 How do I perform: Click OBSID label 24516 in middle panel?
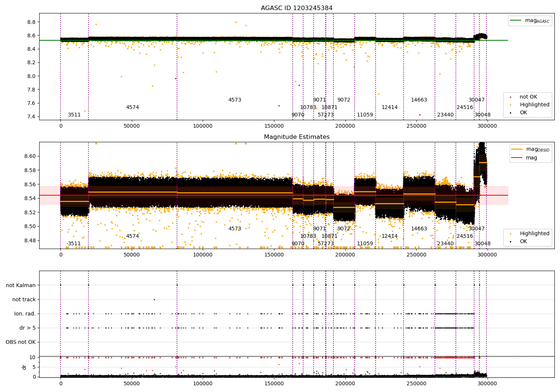[465, 236]
